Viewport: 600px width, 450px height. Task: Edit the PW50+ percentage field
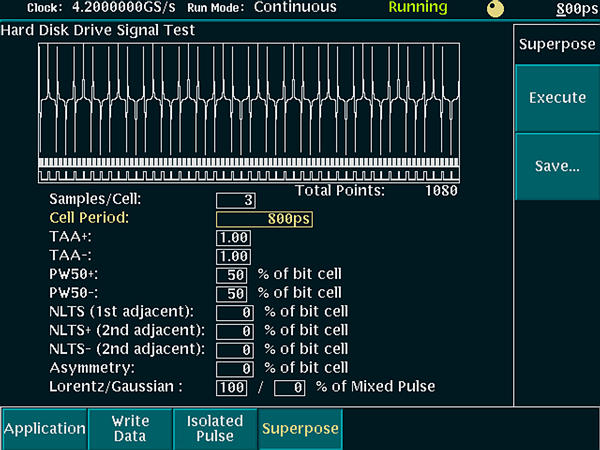tap(232, 274)
